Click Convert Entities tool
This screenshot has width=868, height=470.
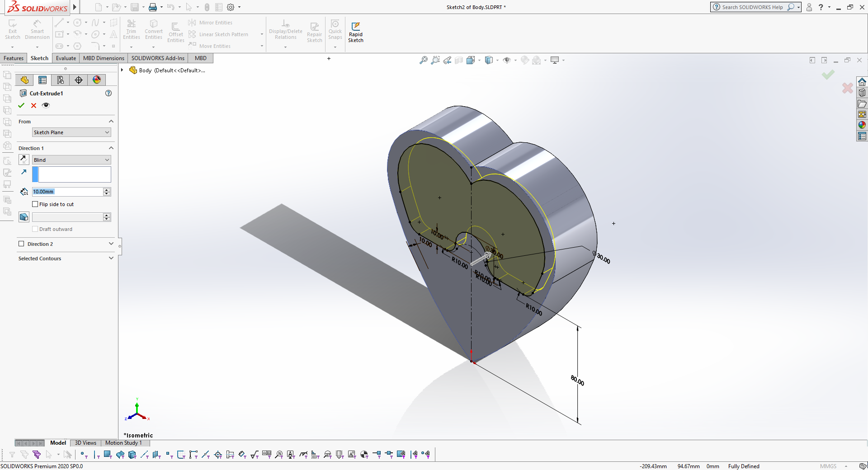coord(154,29)
